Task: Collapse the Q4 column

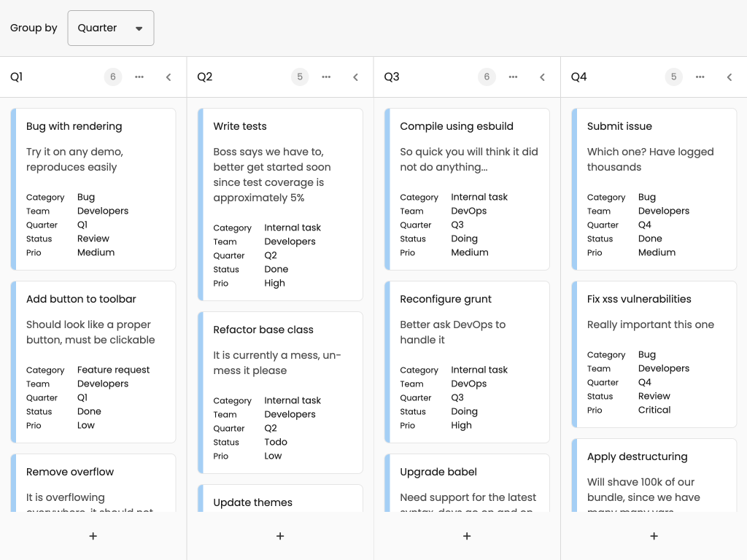Action: tap(729, 77)
